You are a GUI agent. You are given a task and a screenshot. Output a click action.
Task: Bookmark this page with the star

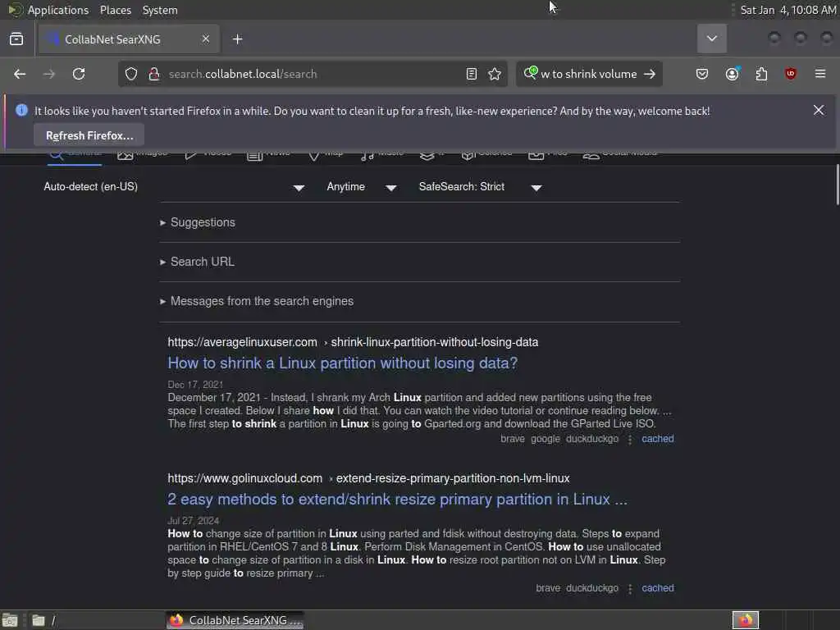tap(495, 74)
